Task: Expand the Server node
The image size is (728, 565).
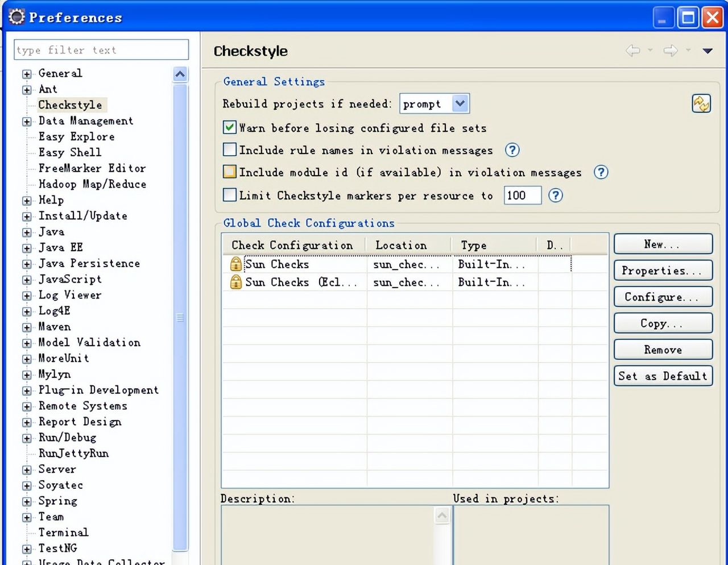Action: click(x=27, y=470)
